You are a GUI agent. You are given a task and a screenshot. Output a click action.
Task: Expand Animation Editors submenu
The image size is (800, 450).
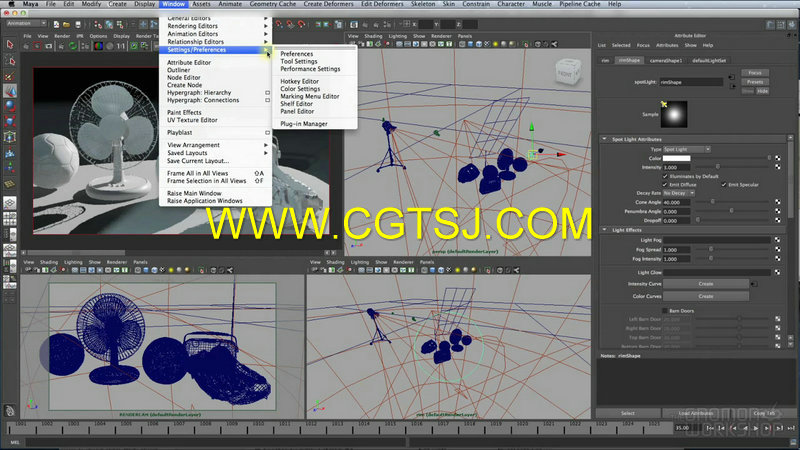point(216,34)
